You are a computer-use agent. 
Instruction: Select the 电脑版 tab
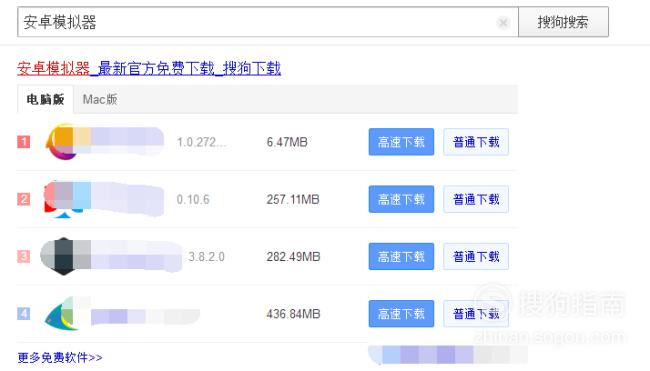[x=45, y=99]
